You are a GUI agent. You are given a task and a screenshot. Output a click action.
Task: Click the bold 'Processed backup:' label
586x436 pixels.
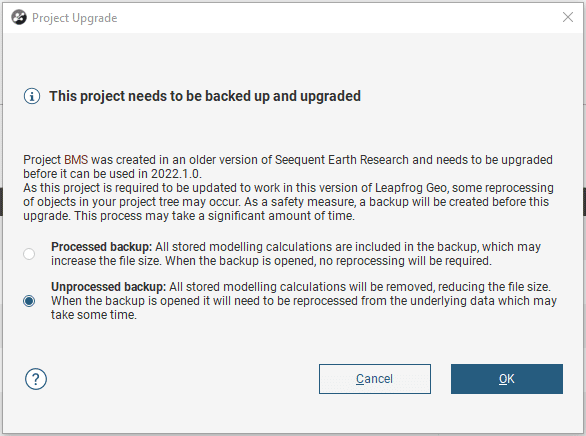coord(101,247)
